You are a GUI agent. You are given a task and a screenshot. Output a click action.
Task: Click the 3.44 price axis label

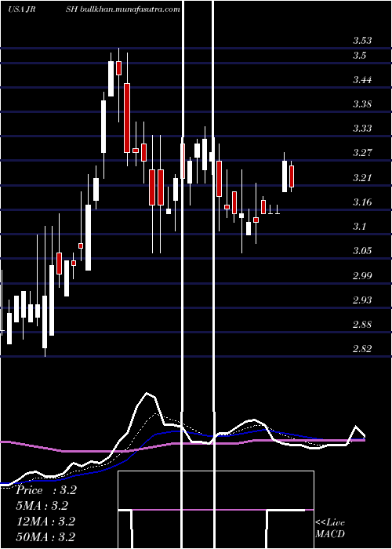tap(362, 80)
